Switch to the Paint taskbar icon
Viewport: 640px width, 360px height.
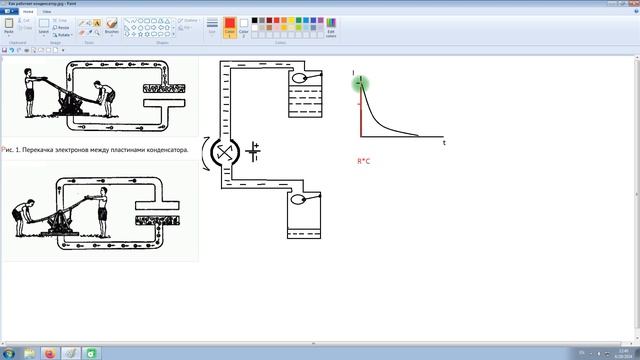[x=71, y=353]
